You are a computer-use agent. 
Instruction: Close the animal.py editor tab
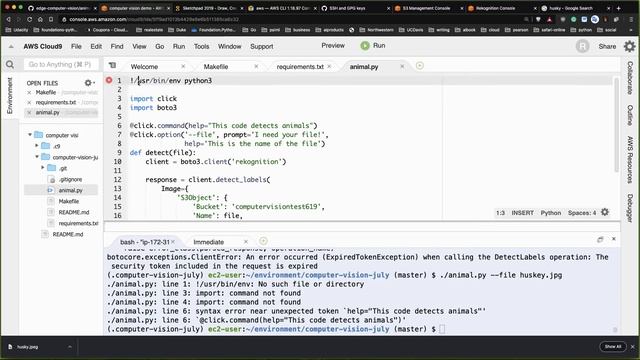click(402, 66)
